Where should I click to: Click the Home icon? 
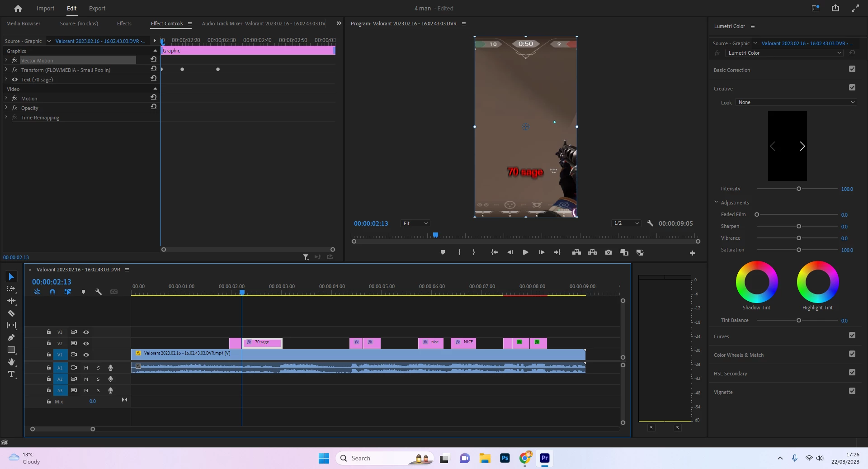pos(18,8)
